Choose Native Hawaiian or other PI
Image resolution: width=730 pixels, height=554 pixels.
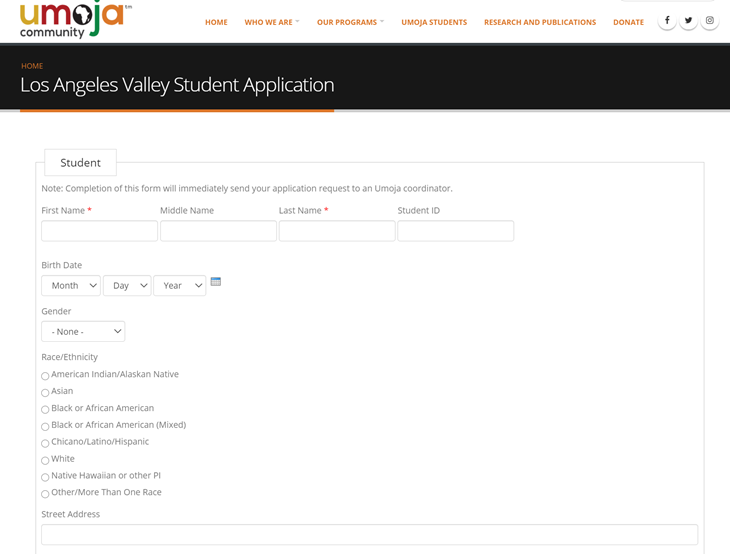(45, 477)
